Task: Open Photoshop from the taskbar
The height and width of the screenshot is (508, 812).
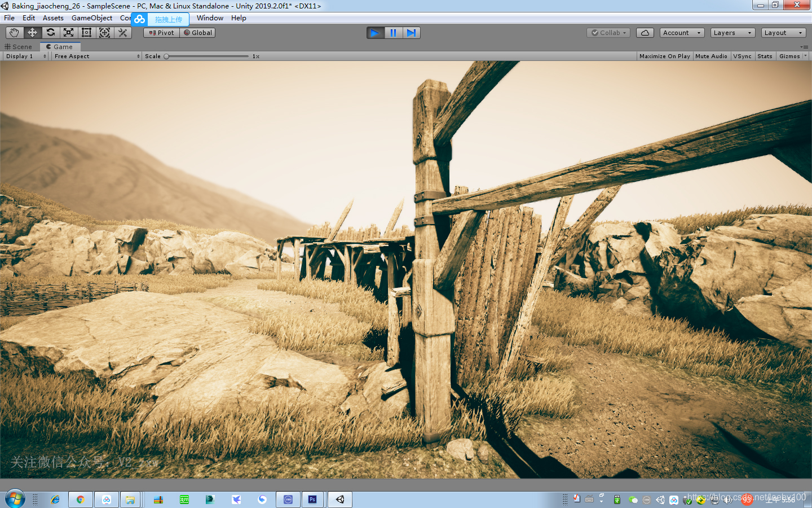Action: [x=312, y=500]
